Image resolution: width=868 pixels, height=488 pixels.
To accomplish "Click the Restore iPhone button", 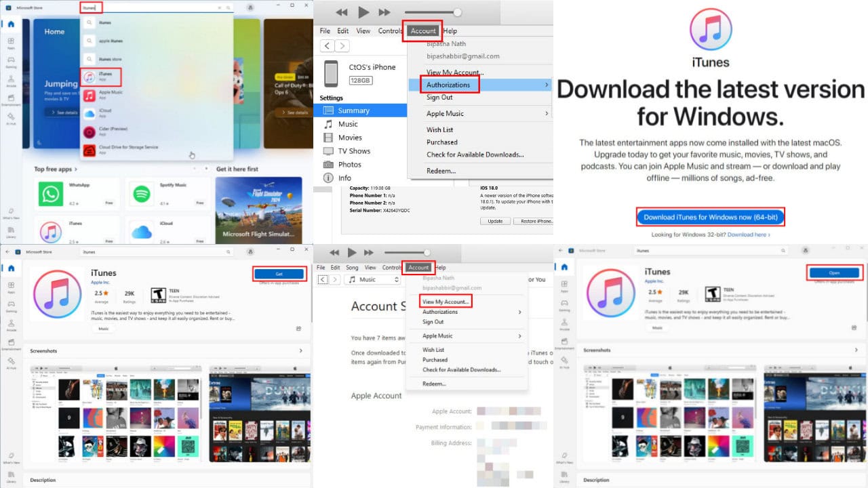I will point(534,222).
